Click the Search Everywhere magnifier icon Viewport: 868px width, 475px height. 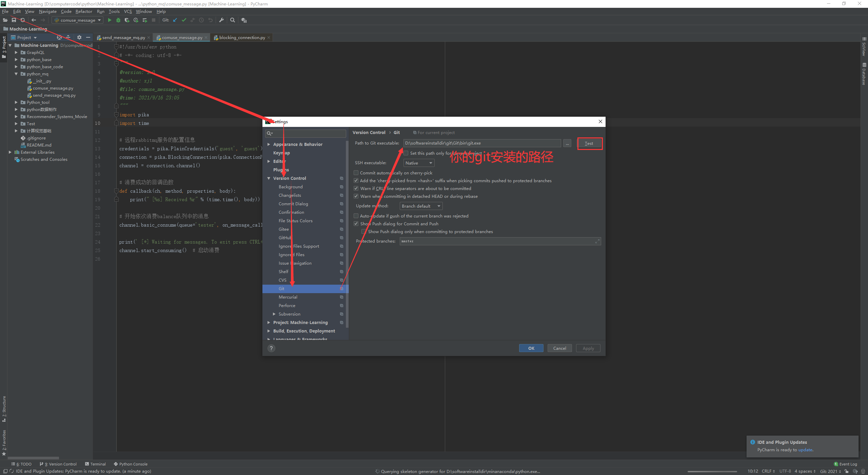pyautogui.click(x=233, y=20)
